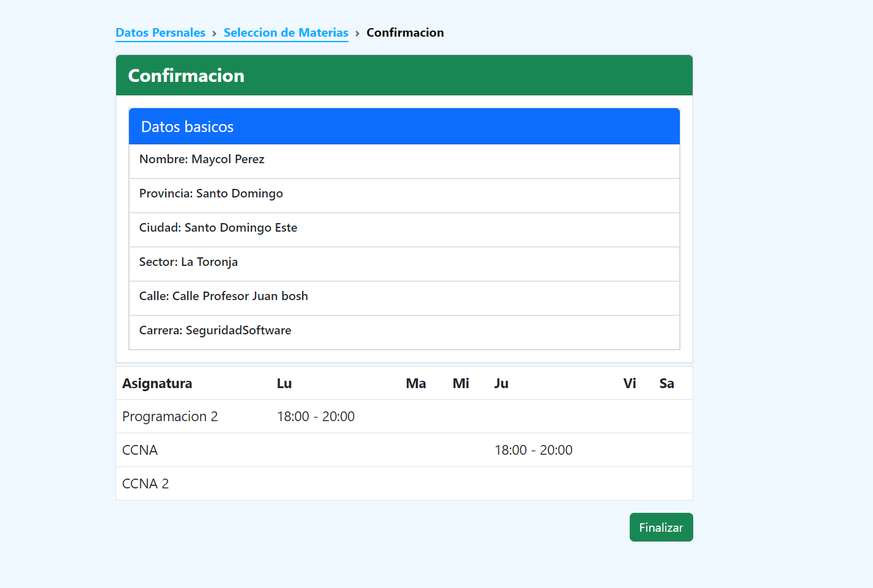Click the chevron before Confirmacion
873x588 pixels.
[357, 32]
